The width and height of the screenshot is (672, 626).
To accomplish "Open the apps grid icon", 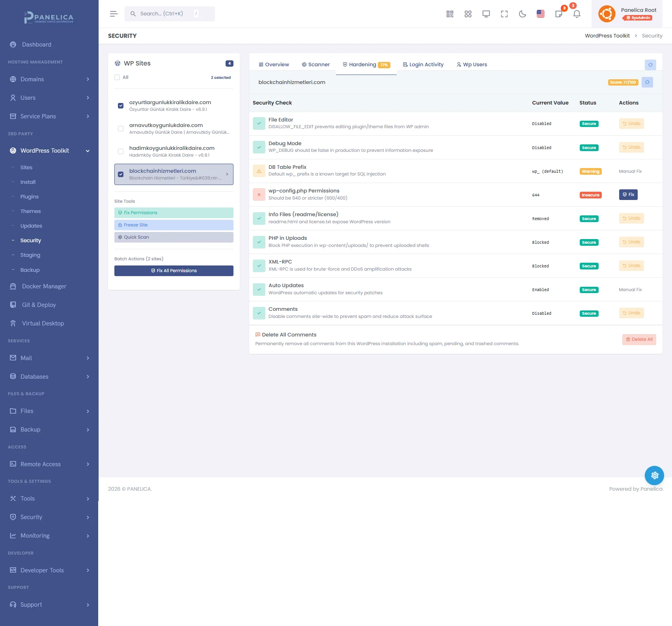I will pyautogui.click(x=468, y=14).
